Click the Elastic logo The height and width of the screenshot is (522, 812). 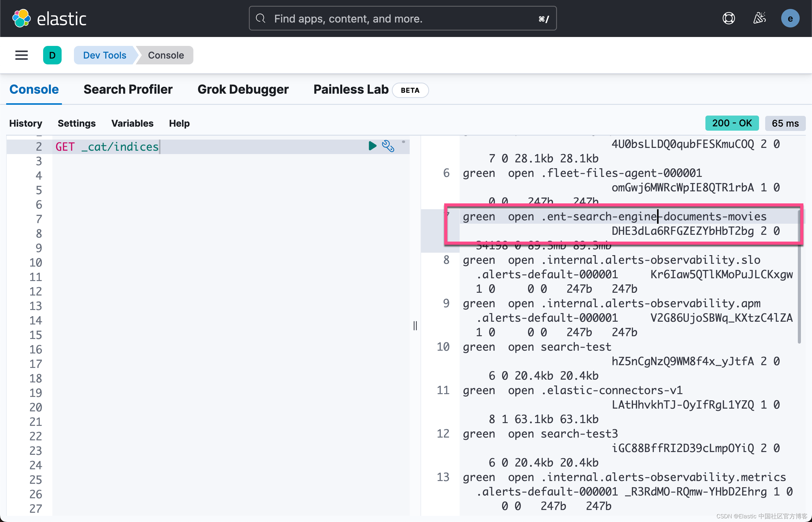(50, 18)
